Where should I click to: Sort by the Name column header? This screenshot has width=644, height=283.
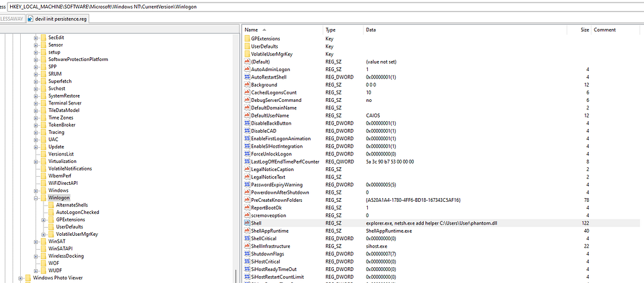(x=282, y=30)
